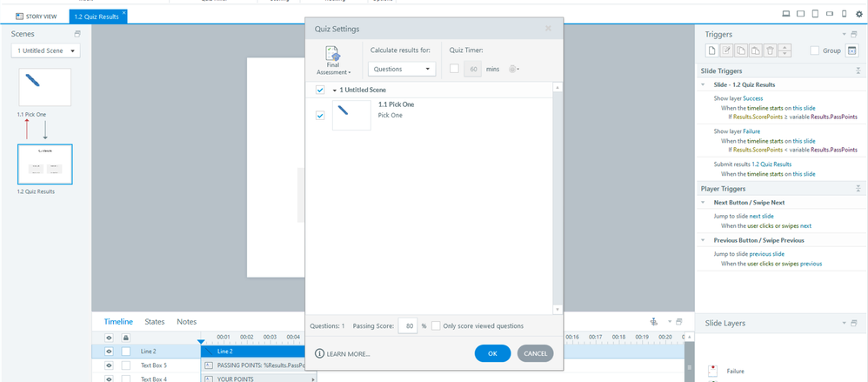Switch to desktop preview device icon

pos(785,15)
